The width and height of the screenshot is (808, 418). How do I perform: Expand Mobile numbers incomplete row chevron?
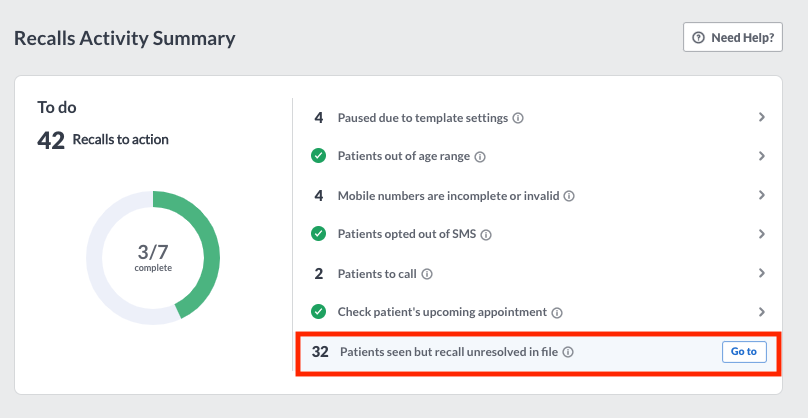pos(762,195)
